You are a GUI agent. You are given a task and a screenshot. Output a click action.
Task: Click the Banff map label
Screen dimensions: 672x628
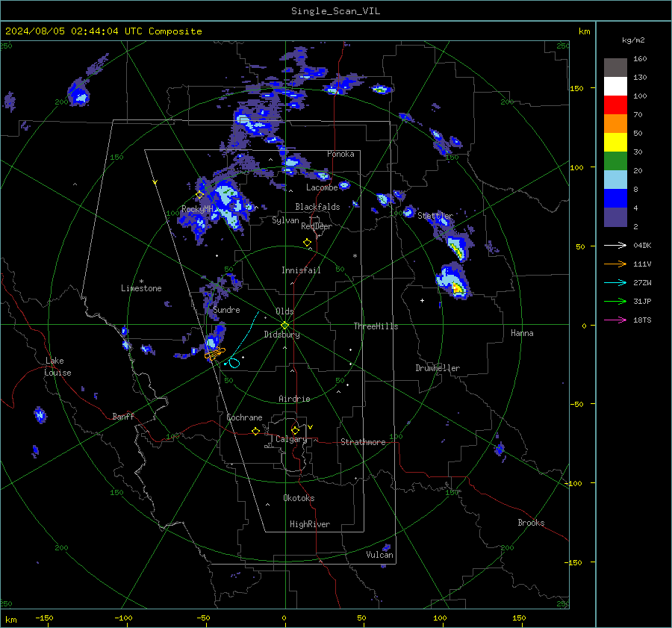[x=123, y=416]
